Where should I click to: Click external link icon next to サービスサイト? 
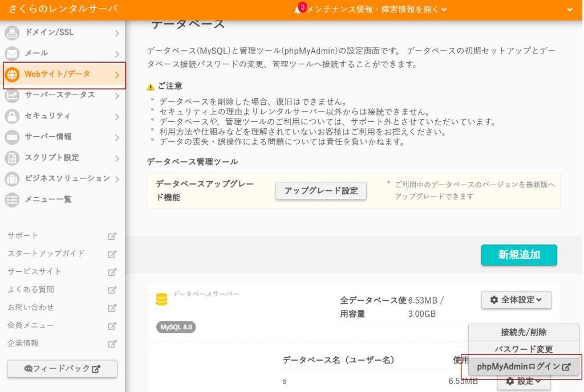(x=112, y=272)
